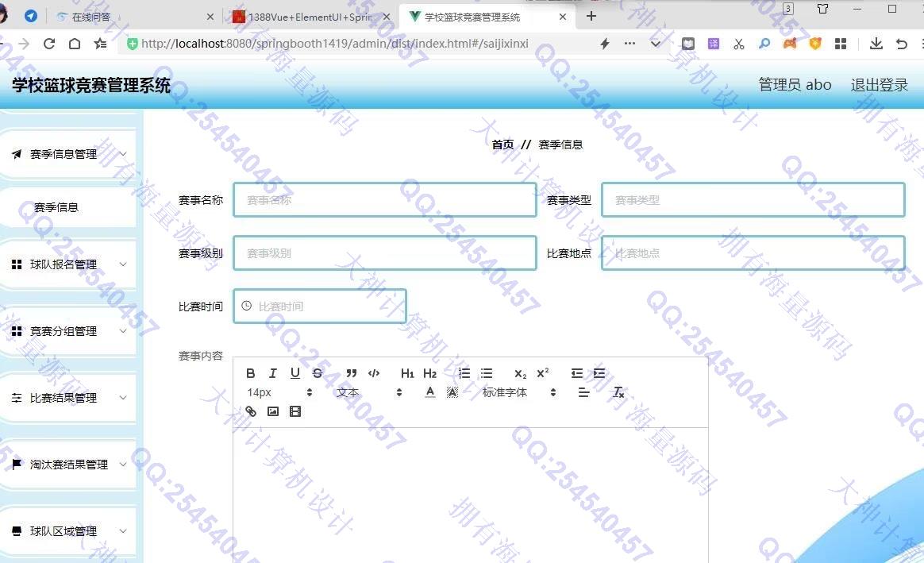Underline text with the U icon
This screenshot has height=563, width=924.
[x=295, y=373]
